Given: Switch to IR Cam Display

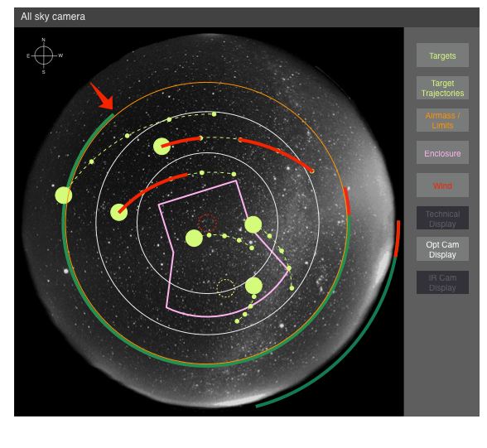Looking at the screenshot, I should tap(442, 282).
